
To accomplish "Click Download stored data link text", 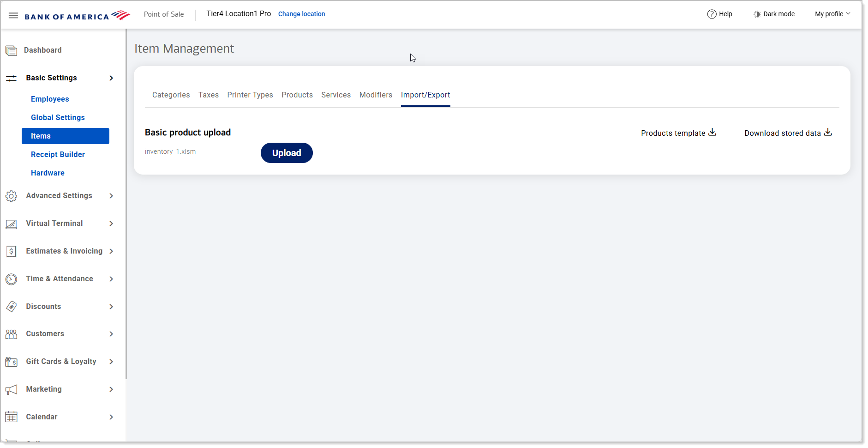I will point(783,133).
